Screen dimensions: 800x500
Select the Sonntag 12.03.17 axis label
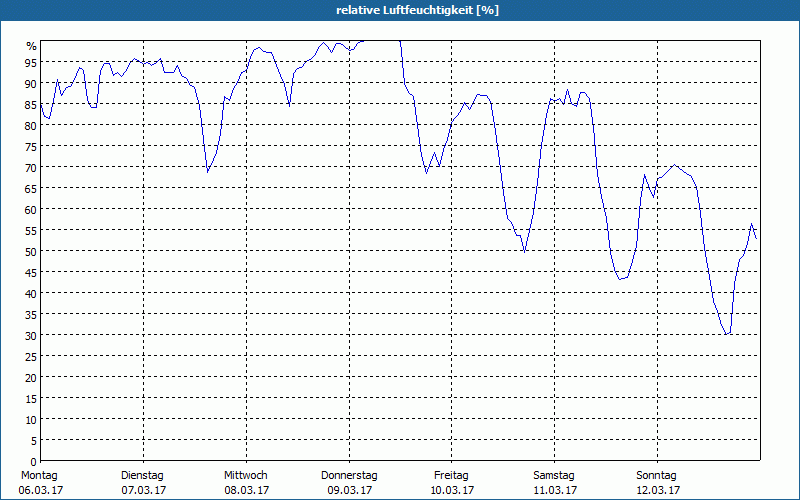[657, 483]
